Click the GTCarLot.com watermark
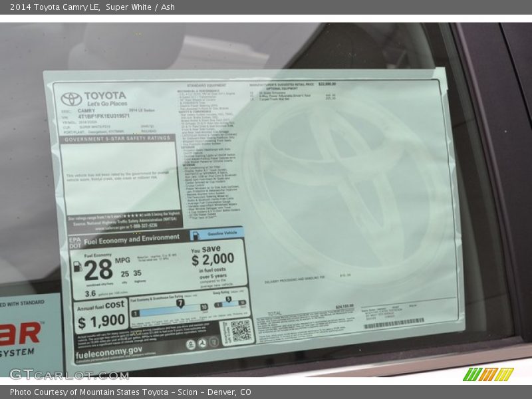This screenshot has height=399, width=532. [x=68, y=374]
